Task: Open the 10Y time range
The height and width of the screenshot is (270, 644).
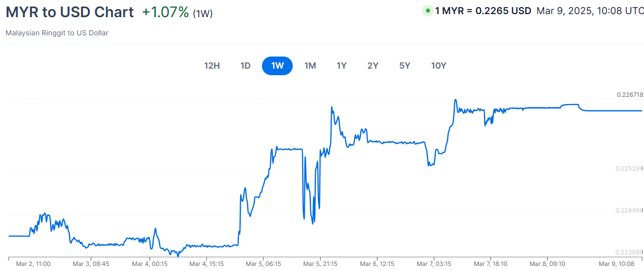Action: (x=439, y=66)
